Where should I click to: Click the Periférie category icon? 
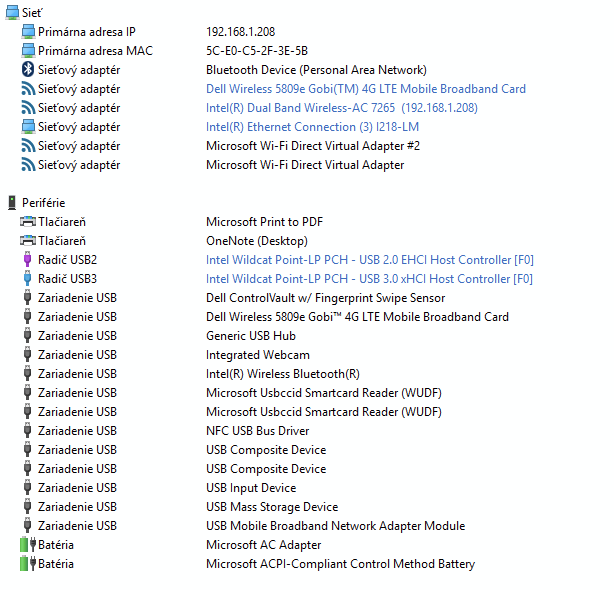(x=12, y=203)
